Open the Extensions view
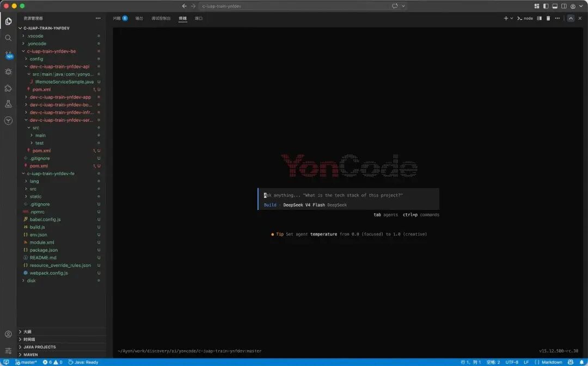 [x=8, y=88]
